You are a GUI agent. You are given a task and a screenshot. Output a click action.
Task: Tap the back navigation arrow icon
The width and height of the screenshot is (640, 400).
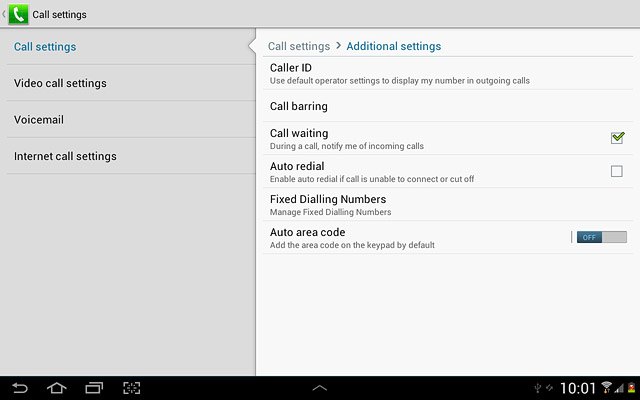click(20, 388)
